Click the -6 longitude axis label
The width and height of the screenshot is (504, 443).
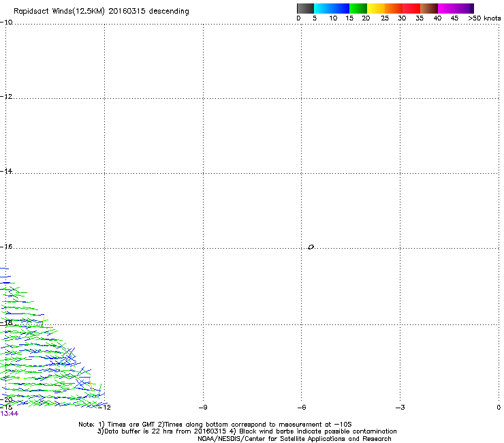[x=302, y=408]
